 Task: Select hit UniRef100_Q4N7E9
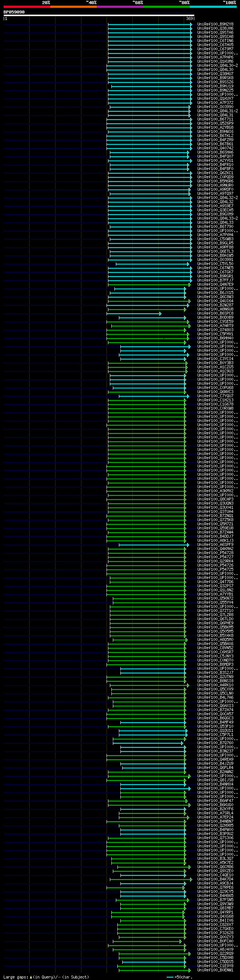(215, 285)
